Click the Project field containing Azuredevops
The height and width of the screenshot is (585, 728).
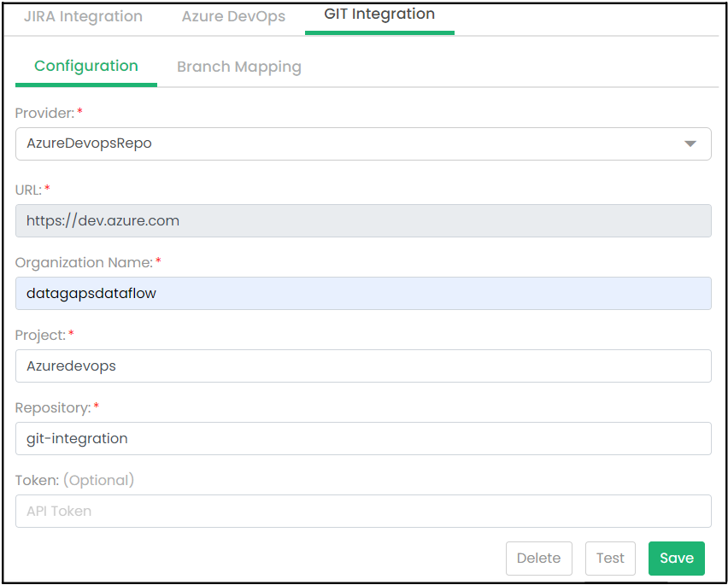click(362, 366)
